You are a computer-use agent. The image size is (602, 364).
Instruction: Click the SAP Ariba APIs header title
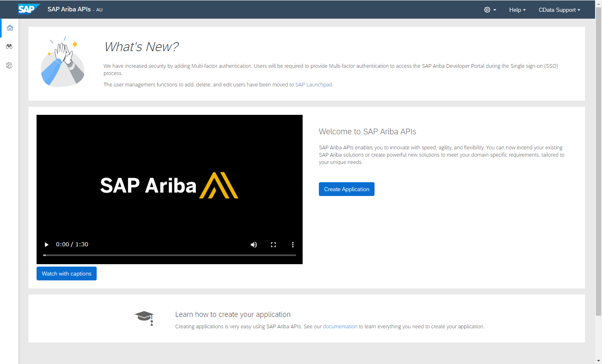pos(69,9)
